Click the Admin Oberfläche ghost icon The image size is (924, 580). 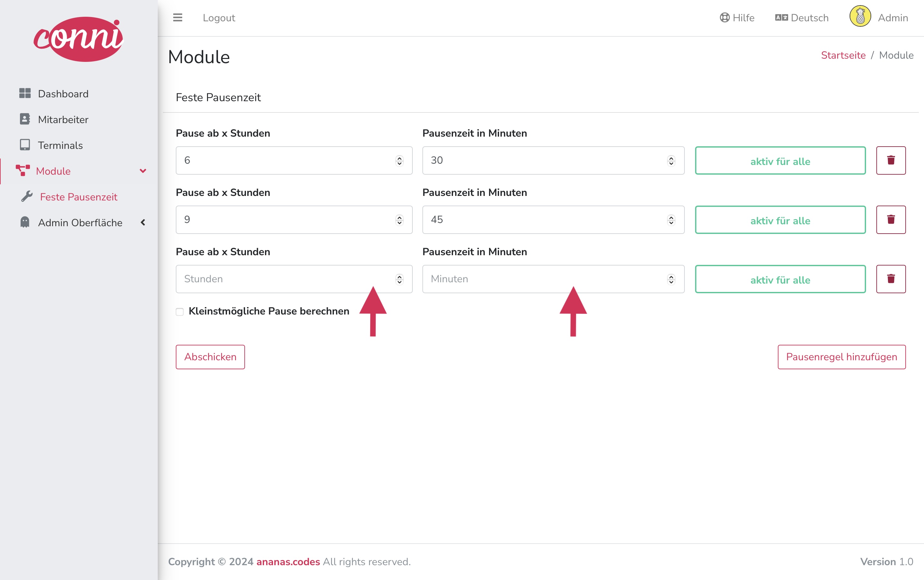coord(25,222)
